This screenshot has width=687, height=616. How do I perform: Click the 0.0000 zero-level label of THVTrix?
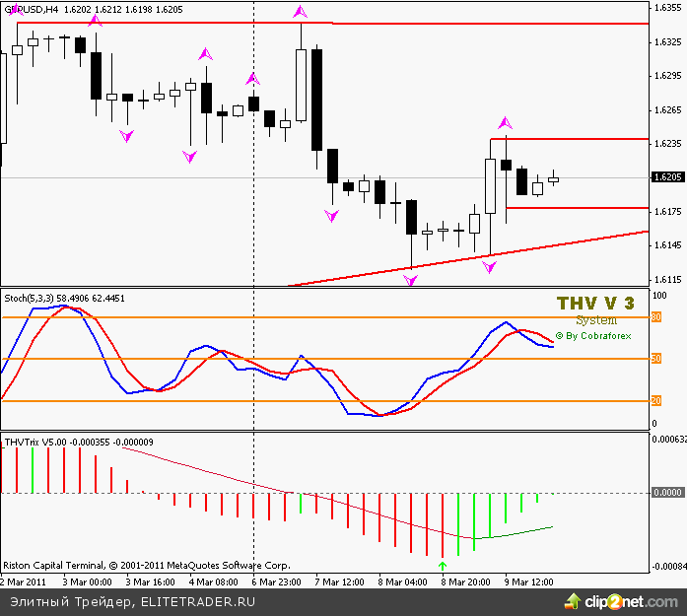(667, 492)
